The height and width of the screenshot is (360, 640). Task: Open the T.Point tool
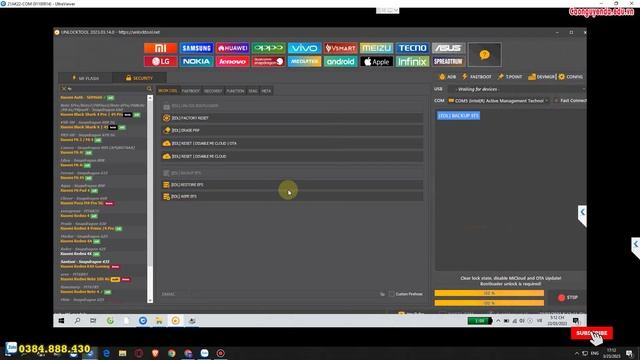510,77
